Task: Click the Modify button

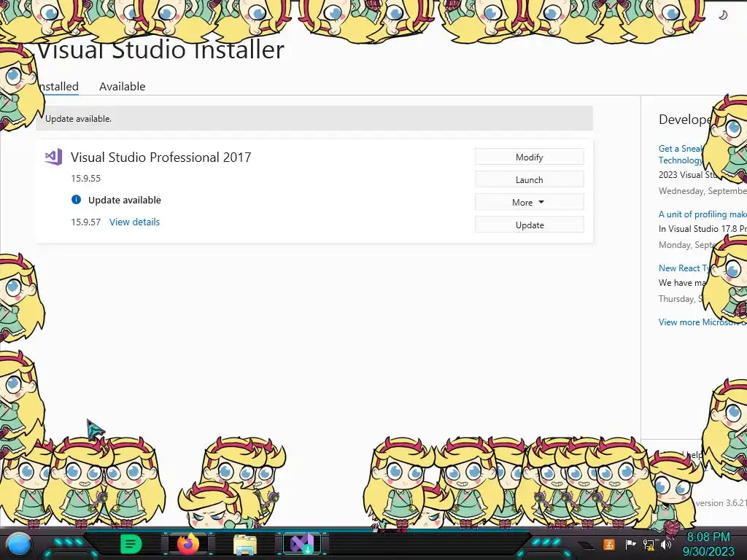Action: (x=530, y=157)
